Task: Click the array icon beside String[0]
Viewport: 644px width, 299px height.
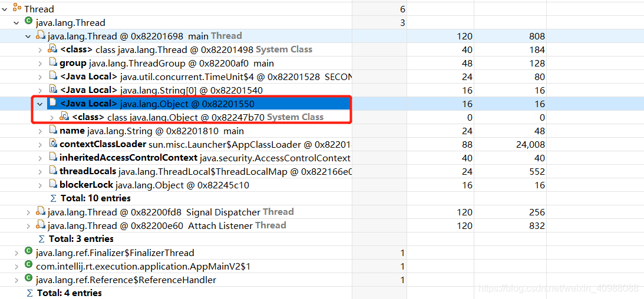Action: 52,89
